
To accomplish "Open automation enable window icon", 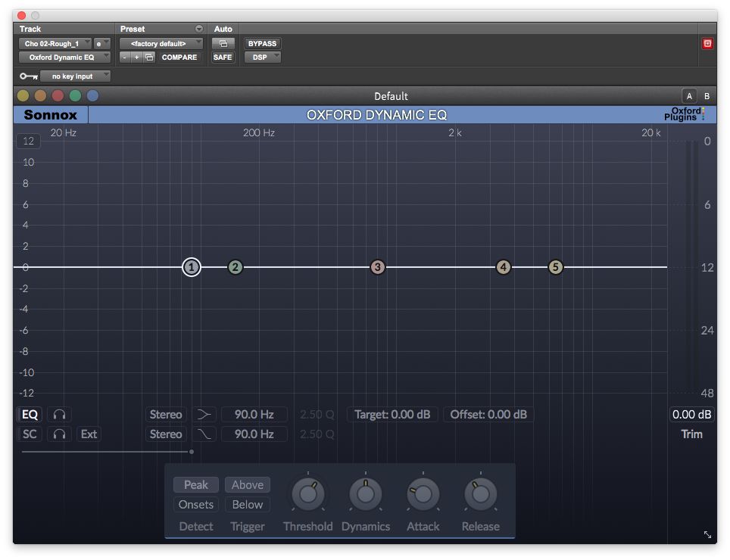I will (223, 44).
